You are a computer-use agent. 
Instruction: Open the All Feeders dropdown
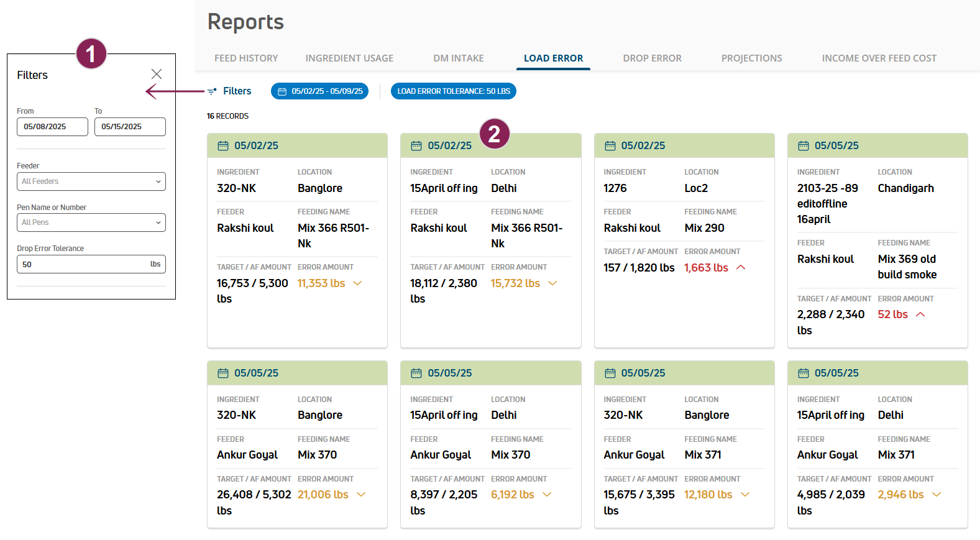(x=91, y=181)
